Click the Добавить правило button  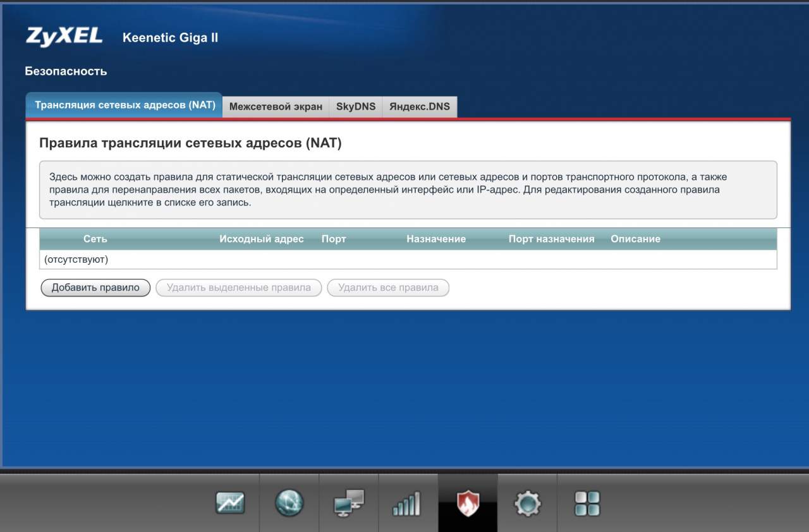(95, 287)
